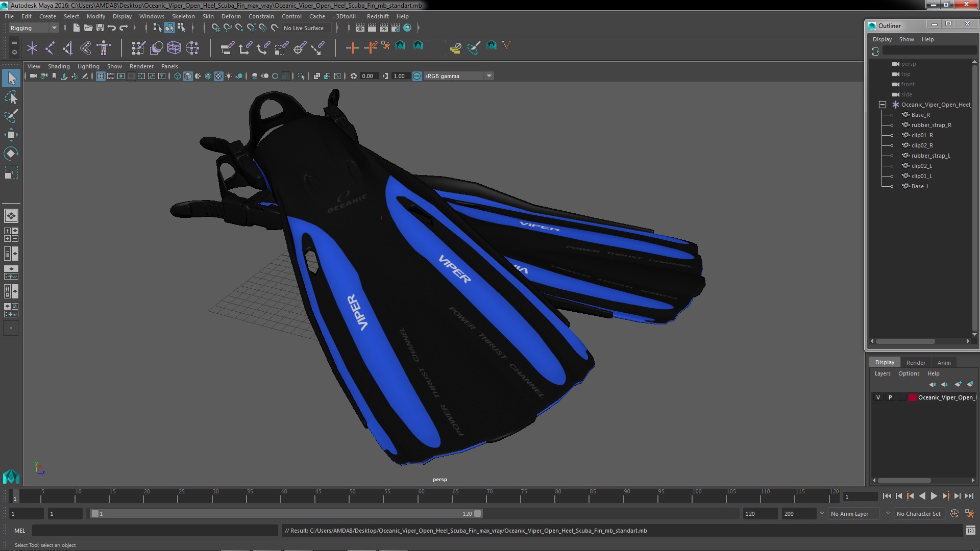
Task: Toggle viewport grid display
Action: [x=100, y=76]
